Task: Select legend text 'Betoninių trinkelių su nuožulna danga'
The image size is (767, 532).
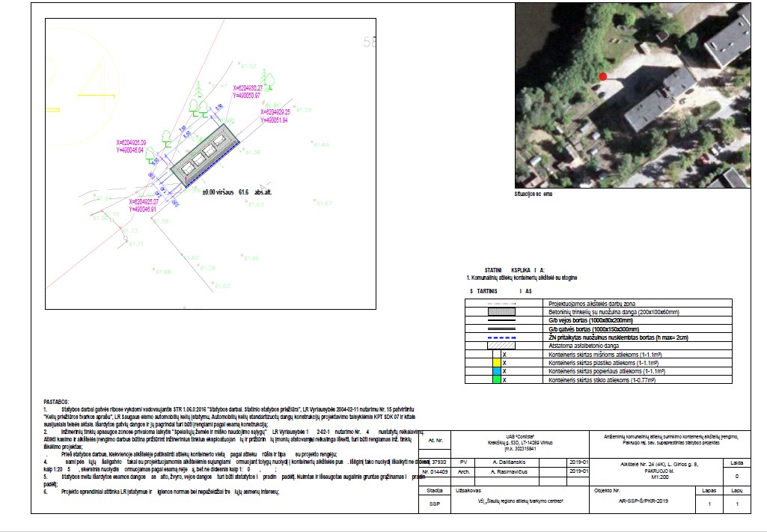Action: (593, 312)
